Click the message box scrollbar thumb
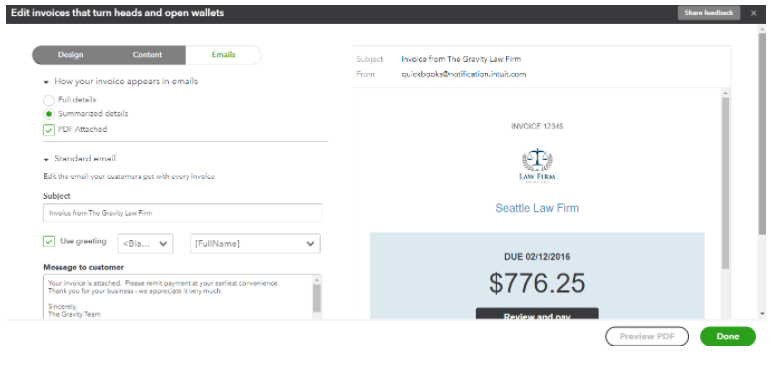 point(317,298)
